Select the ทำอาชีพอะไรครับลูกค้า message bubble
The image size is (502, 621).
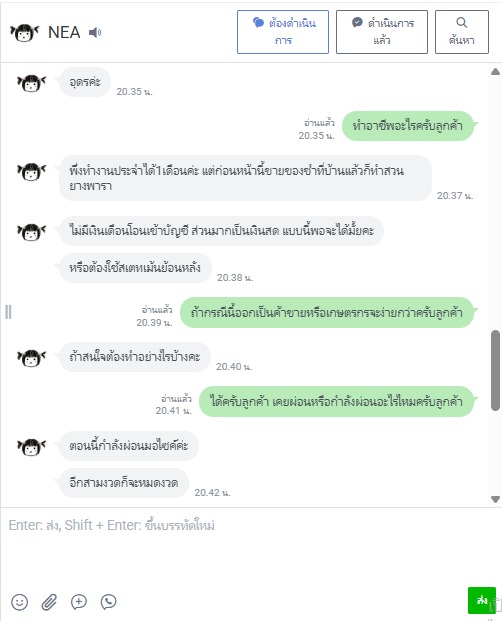tap(408, 126)
